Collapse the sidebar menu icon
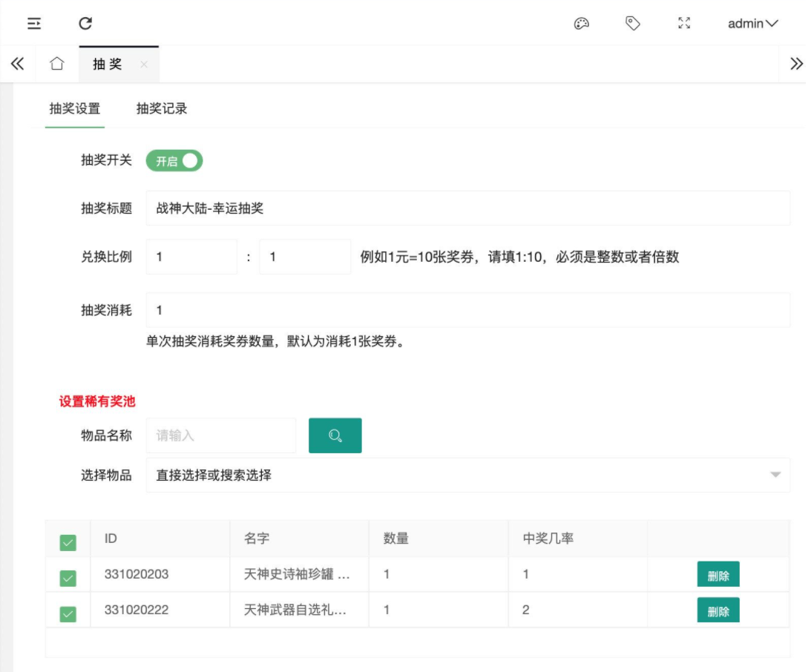Viewport: 811px width, 672px height. coord(34,24)
